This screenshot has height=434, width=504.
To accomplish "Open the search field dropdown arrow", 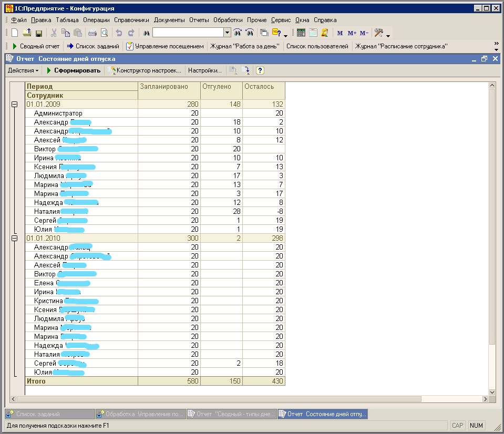I will click(x=227, y=33).
